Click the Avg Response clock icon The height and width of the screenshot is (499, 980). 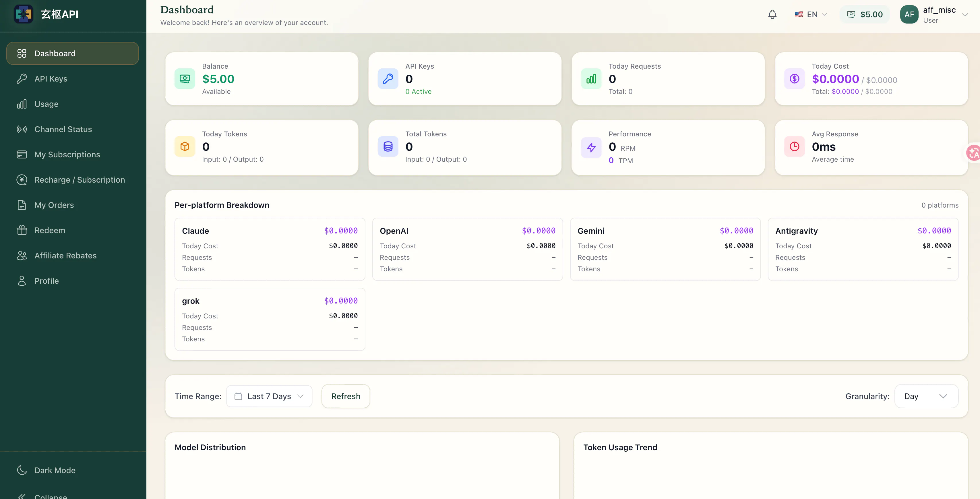point(794,146)
